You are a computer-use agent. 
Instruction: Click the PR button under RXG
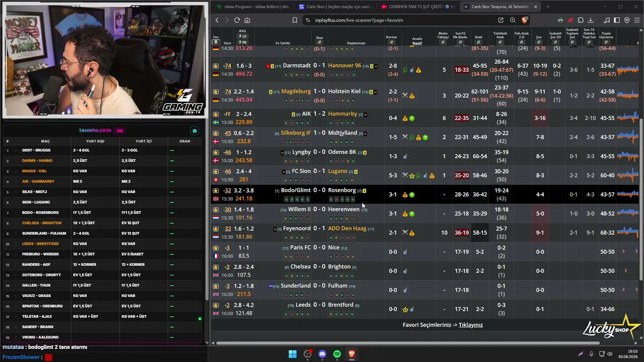(243, 43)
